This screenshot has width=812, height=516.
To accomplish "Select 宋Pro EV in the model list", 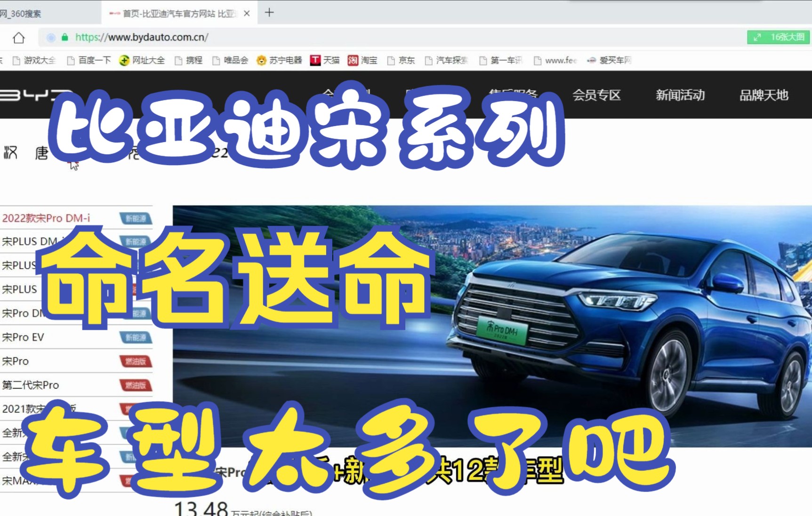I will pos(23,337).
